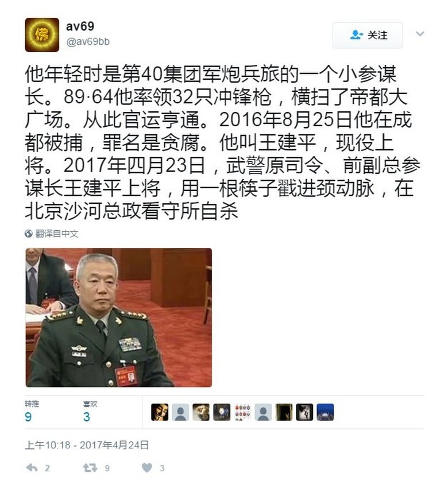Click the globe translate icon
The width and height of the screenshot is (448, 492).
tap(29, 234)
